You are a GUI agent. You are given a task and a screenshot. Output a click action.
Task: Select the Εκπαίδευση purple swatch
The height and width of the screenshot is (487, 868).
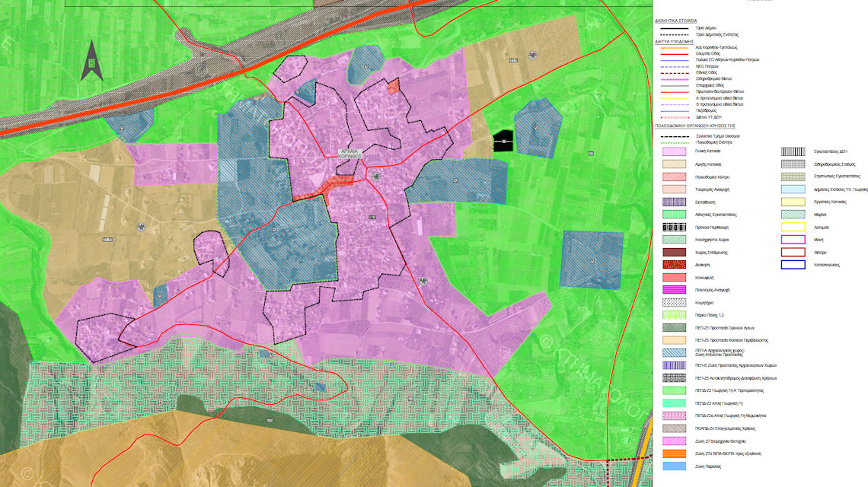click(675, 202)
